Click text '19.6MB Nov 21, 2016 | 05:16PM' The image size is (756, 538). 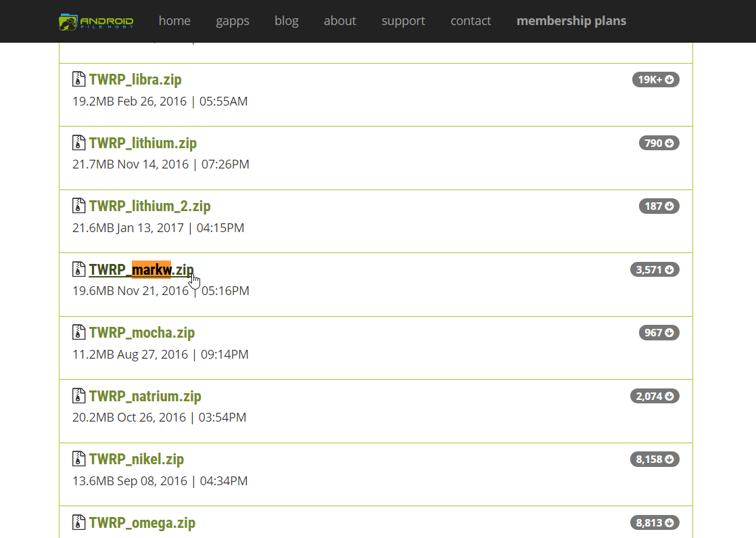coord(161,291)
